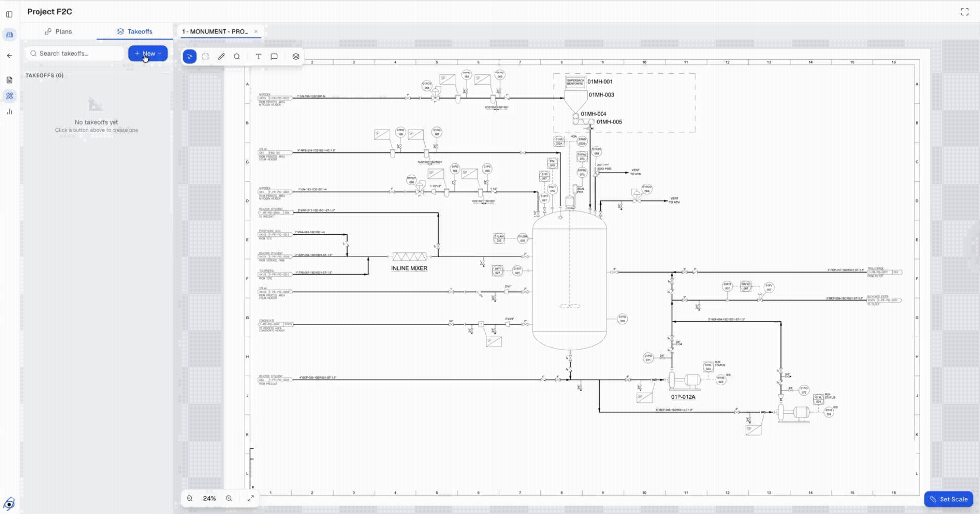The width and height of the screenshot is (980, 514).
Task: Open the New takeoff dropdown
Action: pyautogui.click(x=148, y=53)
